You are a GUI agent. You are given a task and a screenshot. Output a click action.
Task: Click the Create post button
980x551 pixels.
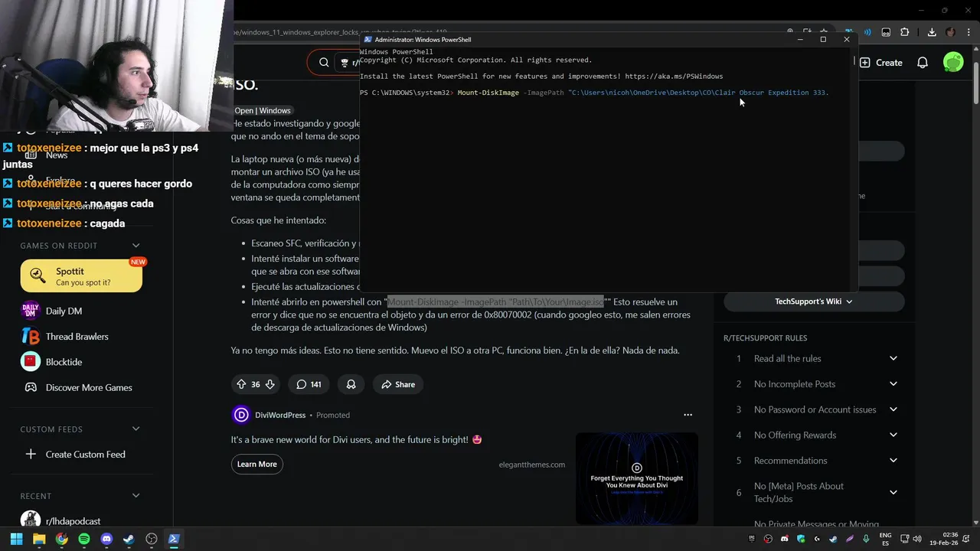(x=881, y=63)
